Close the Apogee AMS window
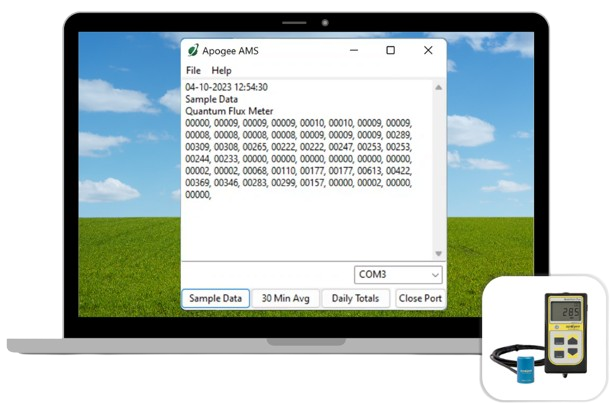 [428, 50]
